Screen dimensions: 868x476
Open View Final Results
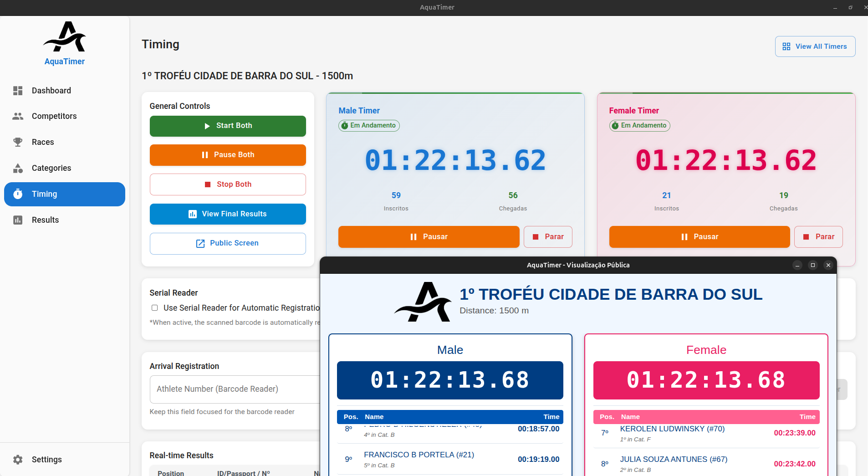click(x=228, y=214)
